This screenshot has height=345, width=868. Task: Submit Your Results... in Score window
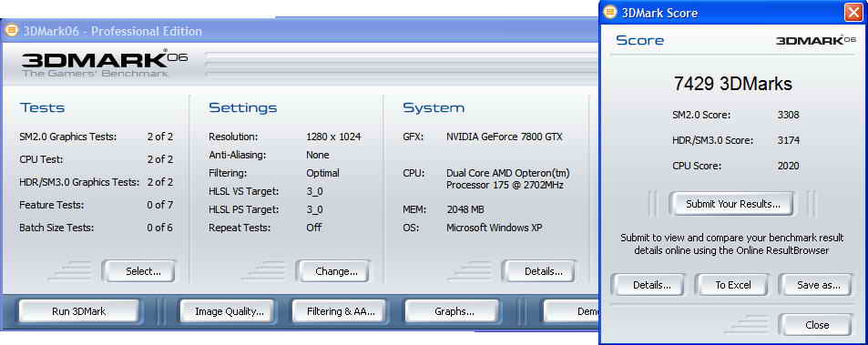(731, 204)
